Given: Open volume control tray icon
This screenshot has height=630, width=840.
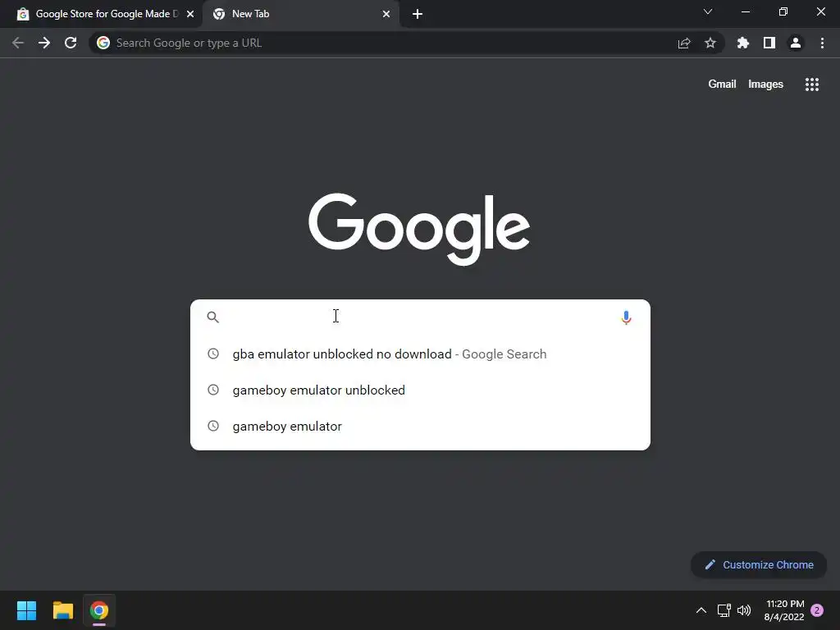Looking at the screenshot, I should coord(744,610).
